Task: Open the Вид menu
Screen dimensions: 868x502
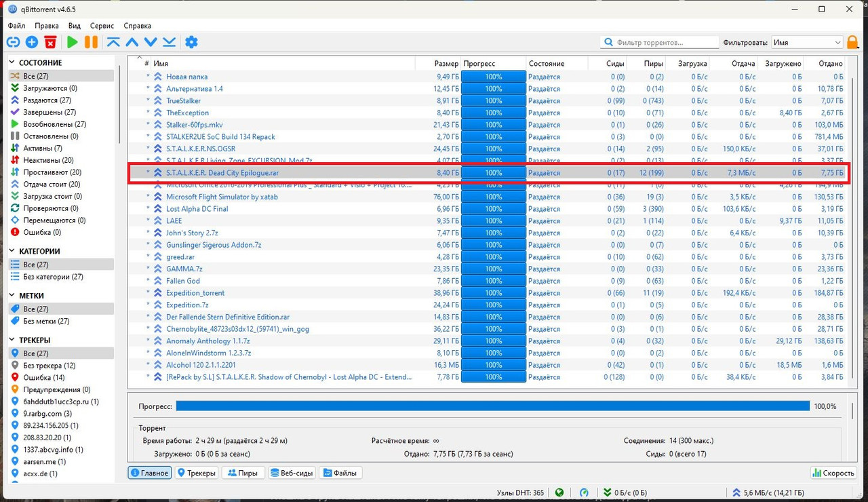Action: coord(74,26)
